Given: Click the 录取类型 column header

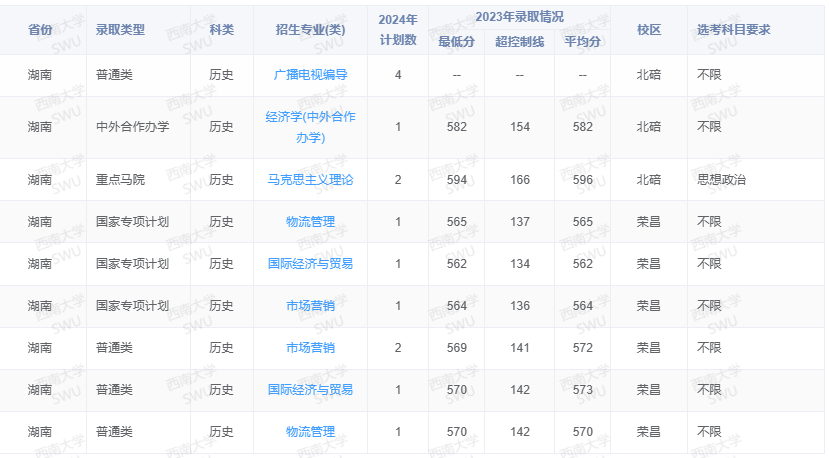Looking at the screenshot, I should click(120, 30).
